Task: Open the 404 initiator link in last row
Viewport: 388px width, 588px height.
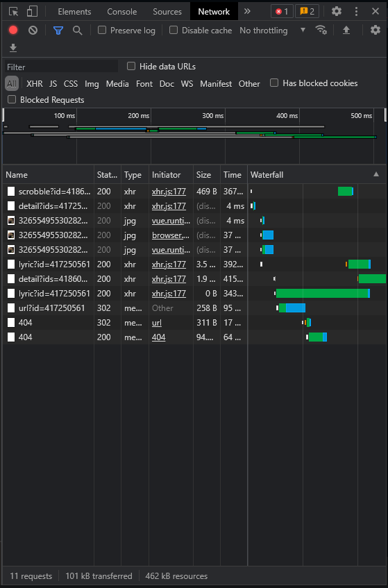Action: pos(158,337)
